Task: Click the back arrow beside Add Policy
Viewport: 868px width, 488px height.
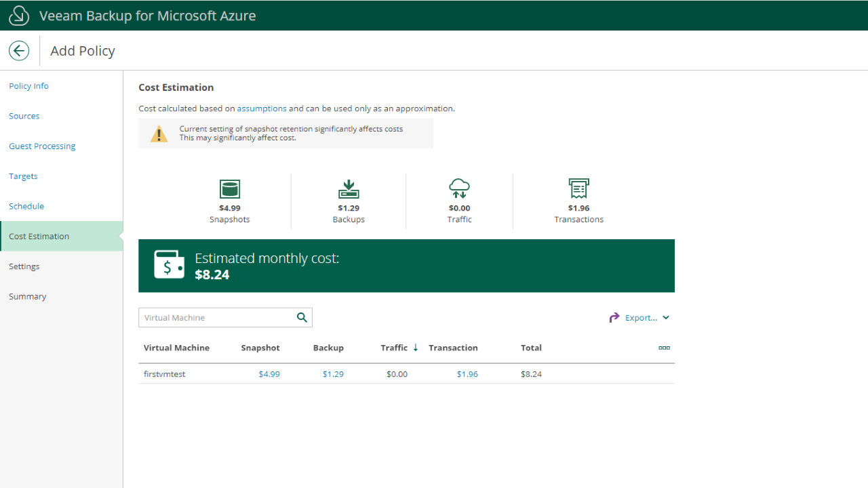Action: [19, 51]
